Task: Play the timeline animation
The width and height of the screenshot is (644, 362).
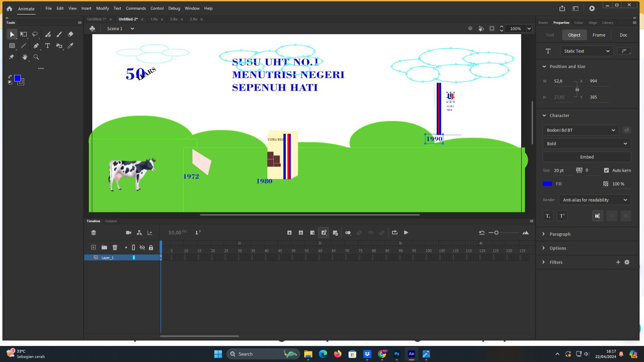Action: point(406,233)
